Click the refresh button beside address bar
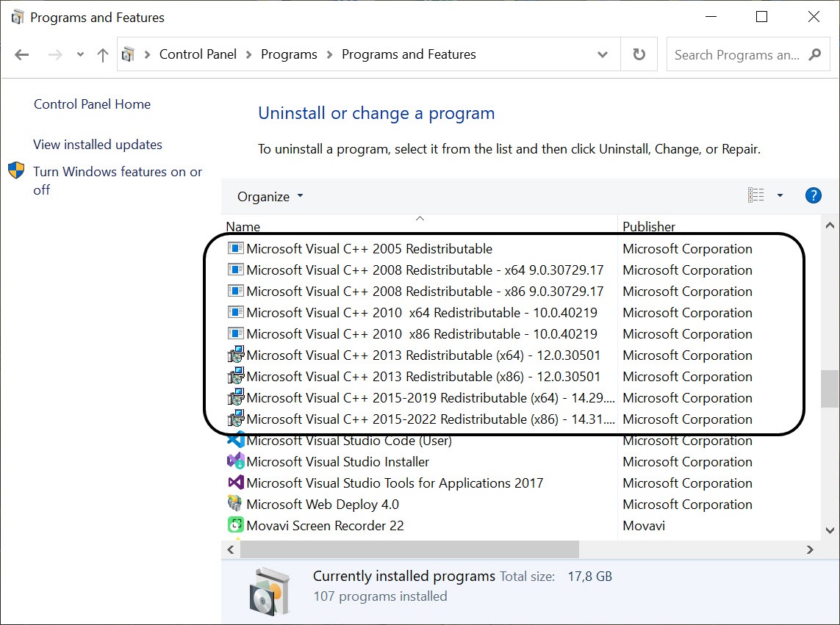840x625 pixels. pyautogui.click(x=639, y=55)
